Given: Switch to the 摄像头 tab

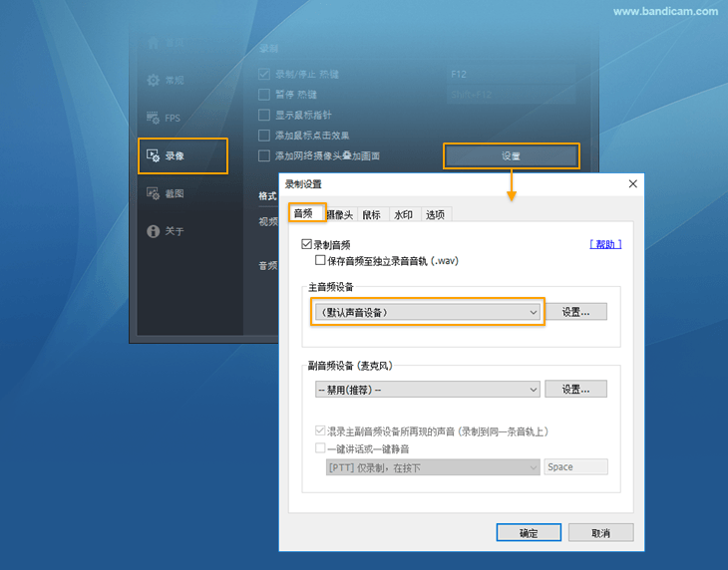Looking at the screenshot, I should click(340, 214).
